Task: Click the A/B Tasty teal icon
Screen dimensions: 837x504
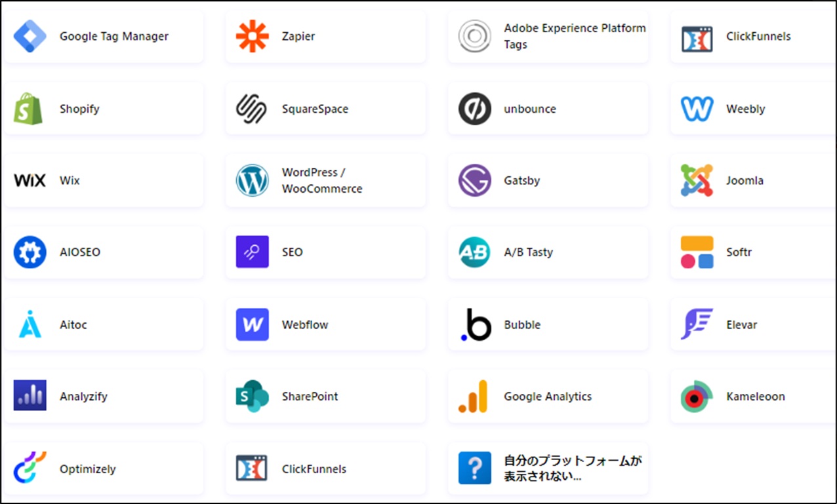Action: coord(474,252)
